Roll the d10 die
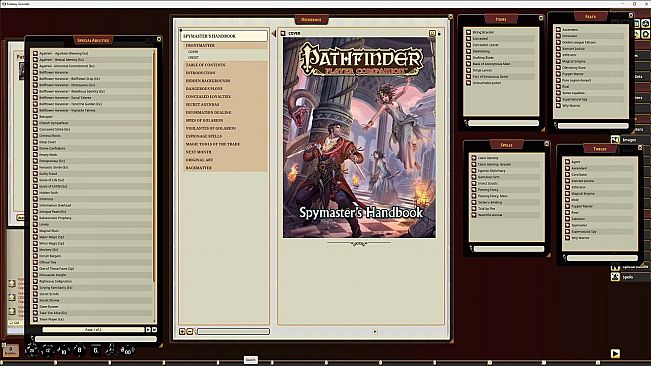 point(63,351)
